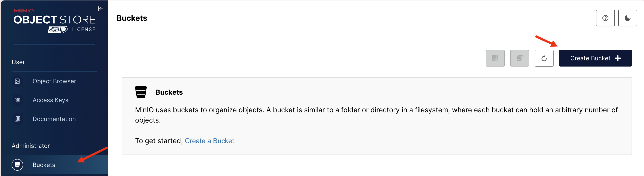Click the Object Browser sidebar icon

tap(17, 81)
